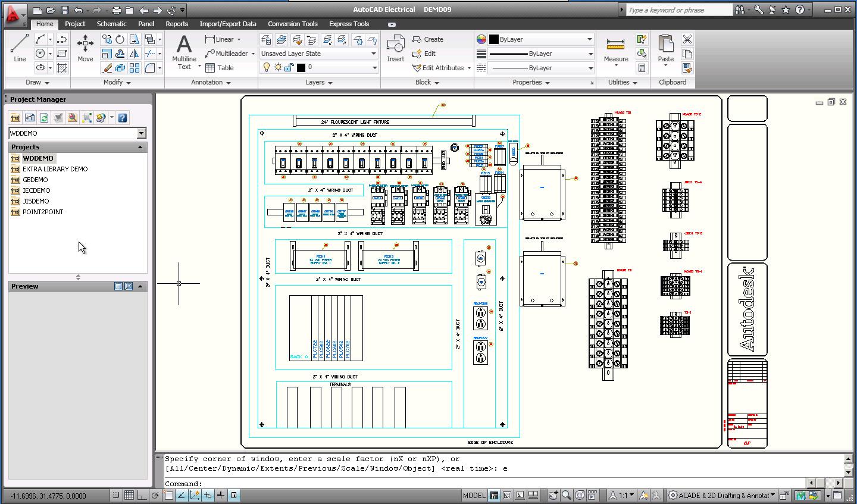Viewport: 857px width, 504px height.
Task: Expand the Modify panel flyout
Action: [116, 83]
